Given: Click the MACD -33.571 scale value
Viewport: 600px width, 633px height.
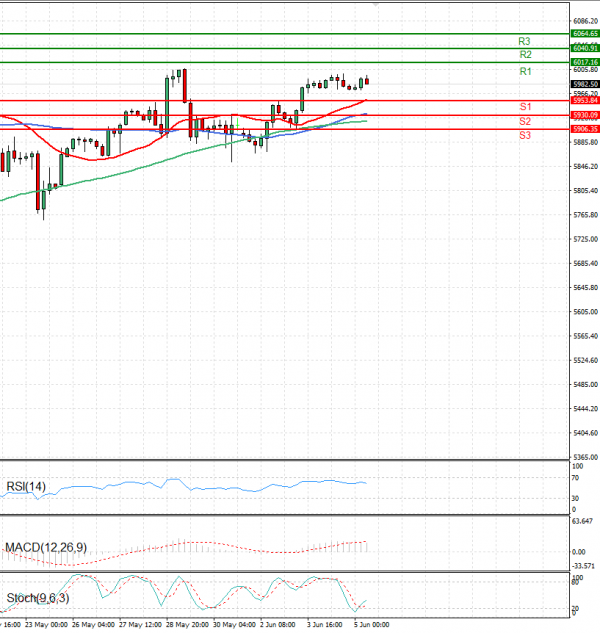Looking at the screenshot, I should [583, 566].
